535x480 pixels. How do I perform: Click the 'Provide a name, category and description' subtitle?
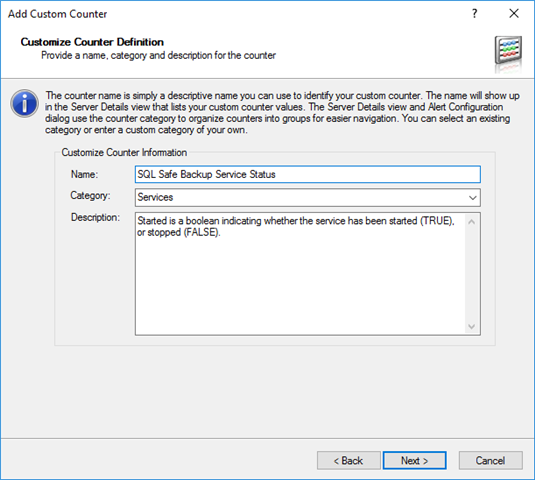pyautogui.click(x=159, y=55)
